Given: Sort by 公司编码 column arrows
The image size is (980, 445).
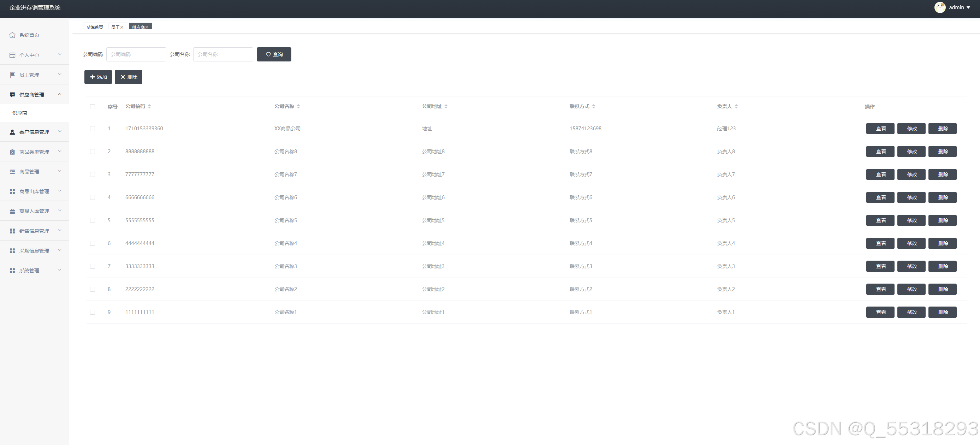Looking at the screenshot, I should (x=149, y=107).
